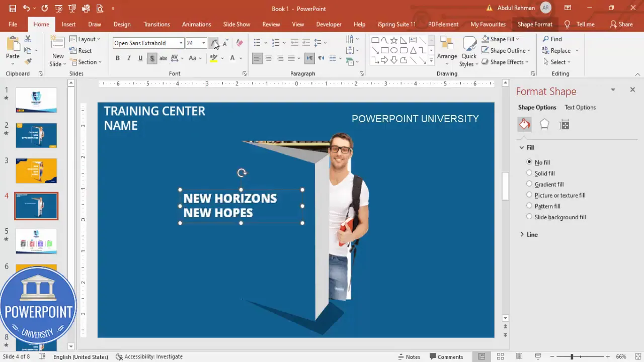Screen dimensions: 644x362
Task: Align text left
Action: (x=257, y=58)
